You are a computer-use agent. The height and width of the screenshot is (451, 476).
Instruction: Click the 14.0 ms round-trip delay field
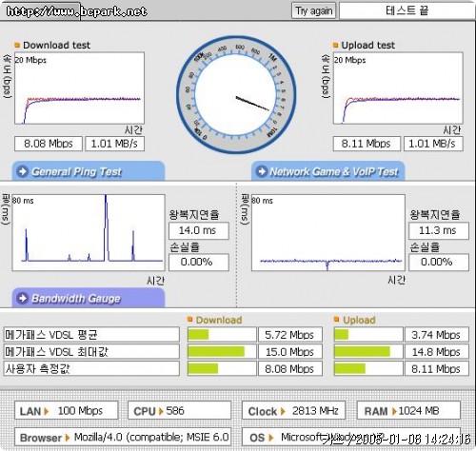tap(199, 230)
